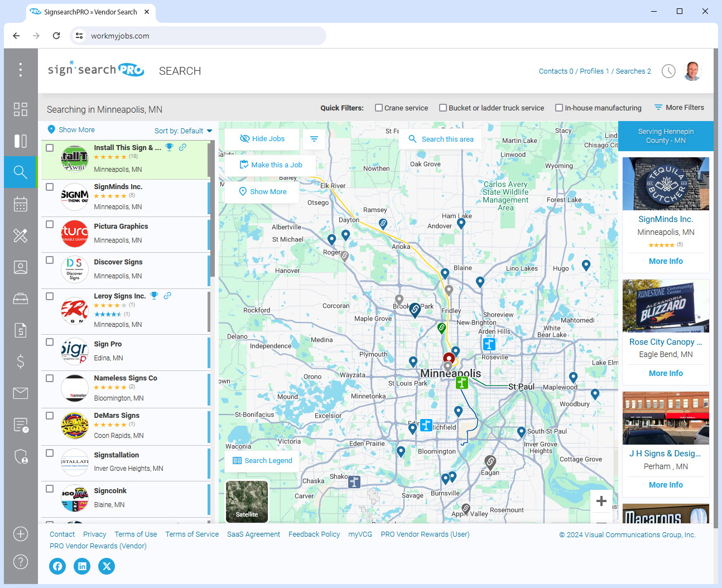722x588 pixels.
Task: Open the recent history clock icon
Action: point(668,71)
